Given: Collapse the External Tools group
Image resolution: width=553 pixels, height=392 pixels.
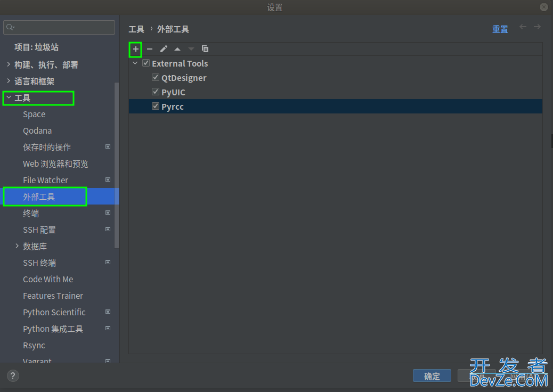Looking at the screenshot, I should 135,63.
